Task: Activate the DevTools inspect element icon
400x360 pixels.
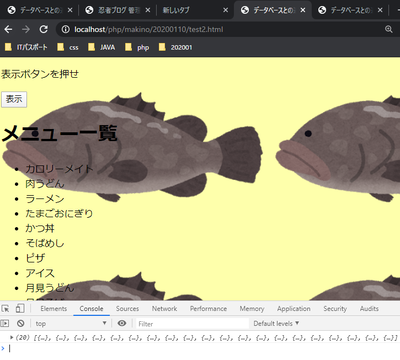Action: 6,309
